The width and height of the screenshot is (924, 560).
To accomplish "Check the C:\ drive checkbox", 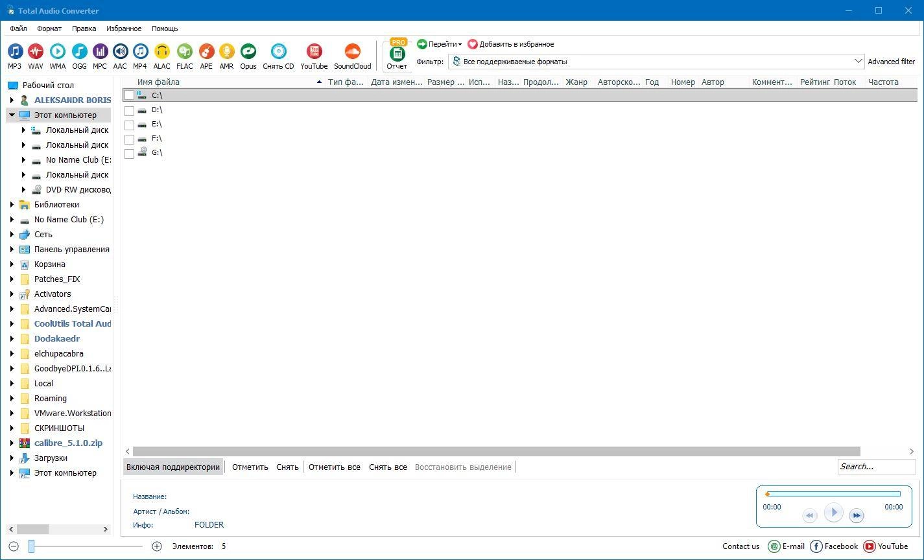I will [129, 95].
